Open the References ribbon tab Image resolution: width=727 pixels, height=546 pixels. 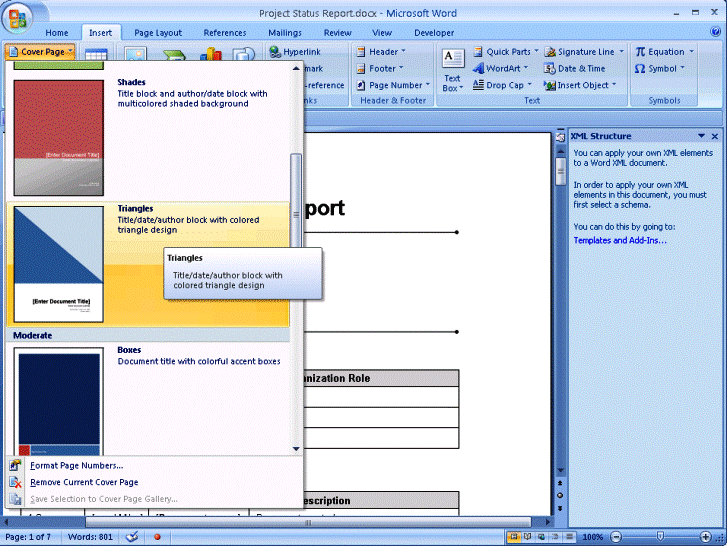point(225,33)
